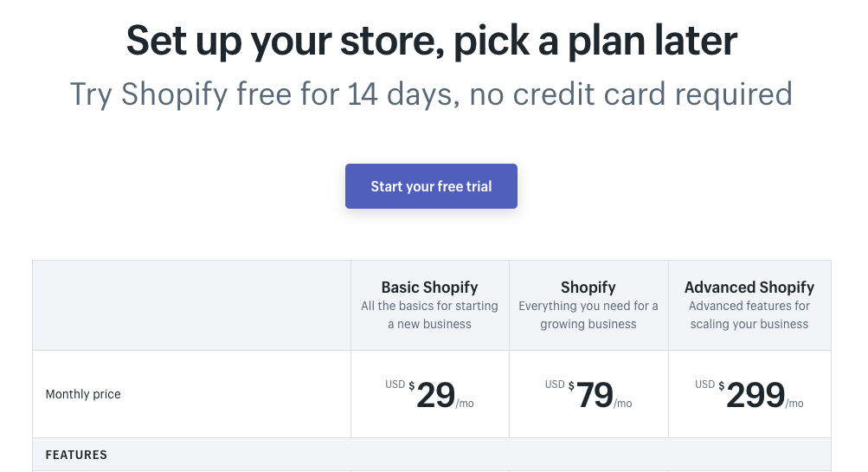Click the USD label beside 79
868x472 pixels.
(x=555, y=385)
